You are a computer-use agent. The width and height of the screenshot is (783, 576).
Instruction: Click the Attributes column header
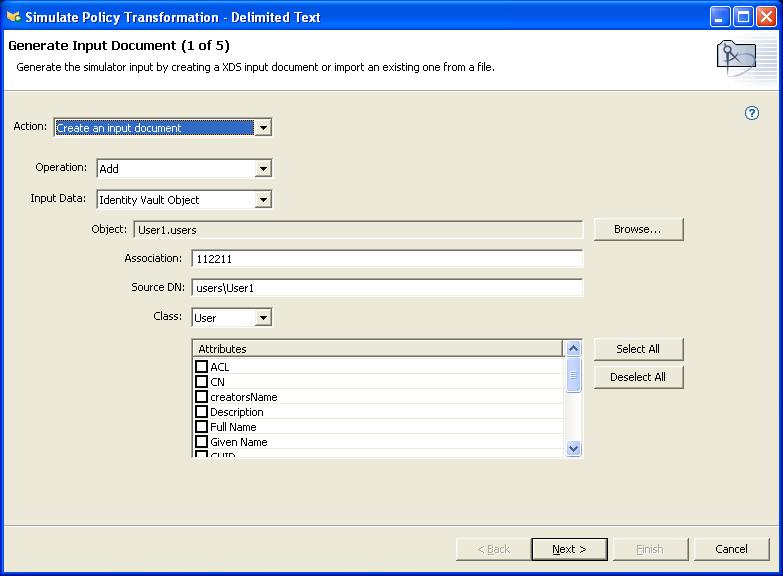click(378, 349)
